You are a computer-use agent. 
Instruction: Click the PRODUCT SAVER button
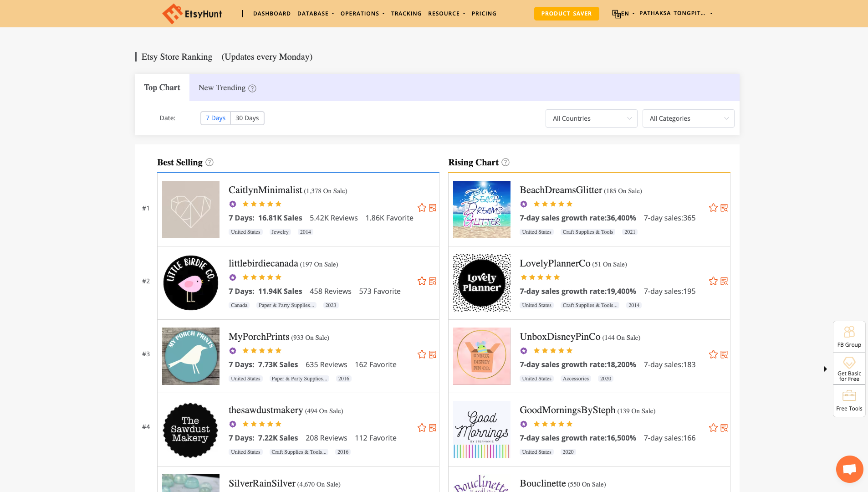(567, 13)
